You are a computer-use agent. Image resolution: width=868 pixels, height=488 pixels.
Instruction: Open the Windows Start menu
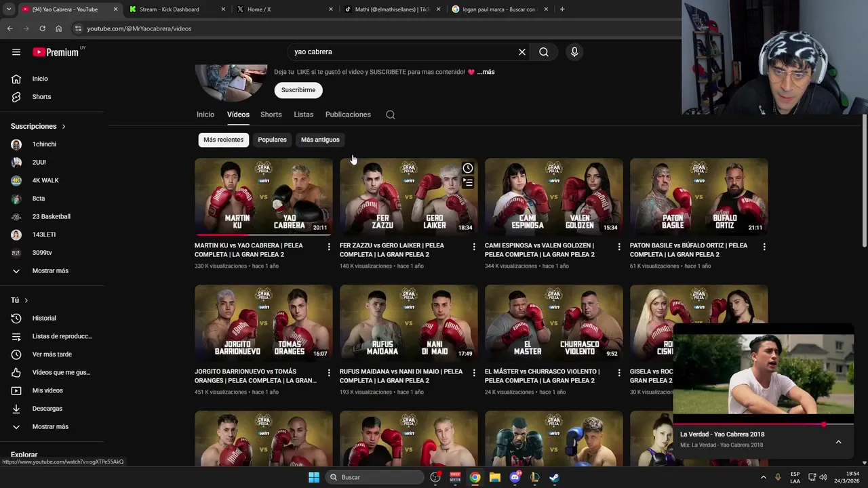tap(313, 477)
